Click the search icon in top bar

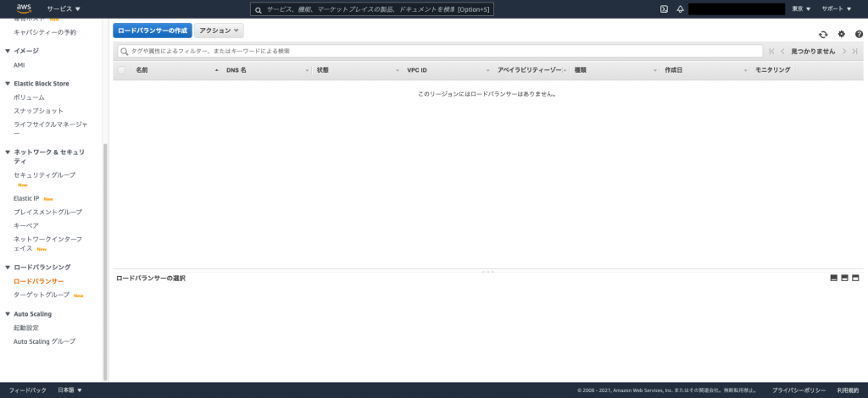pyautogui.click(x=258, y=10)
